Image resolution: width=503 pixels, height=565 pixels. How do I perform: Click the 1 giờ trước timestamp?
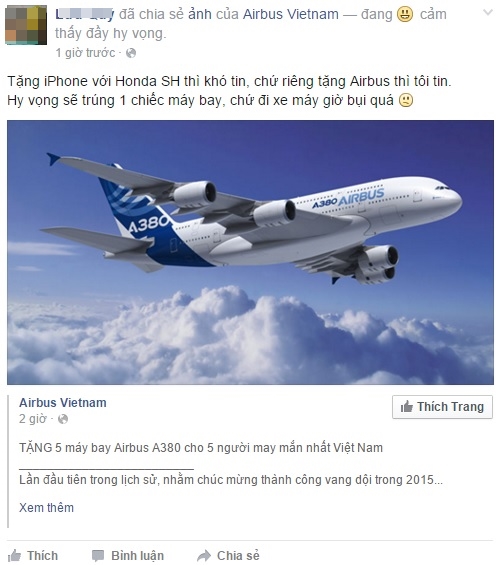[85, 53]
